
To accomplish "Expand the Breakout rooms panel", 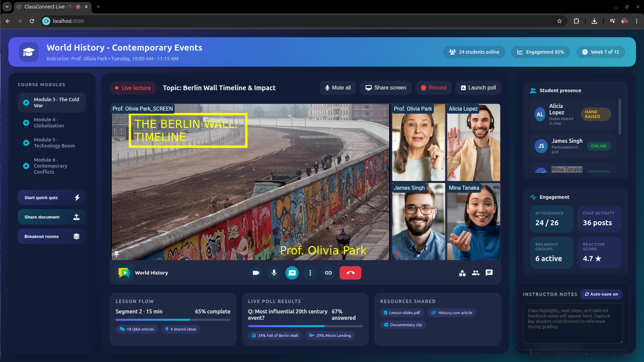I will click(x=52, y=237).
